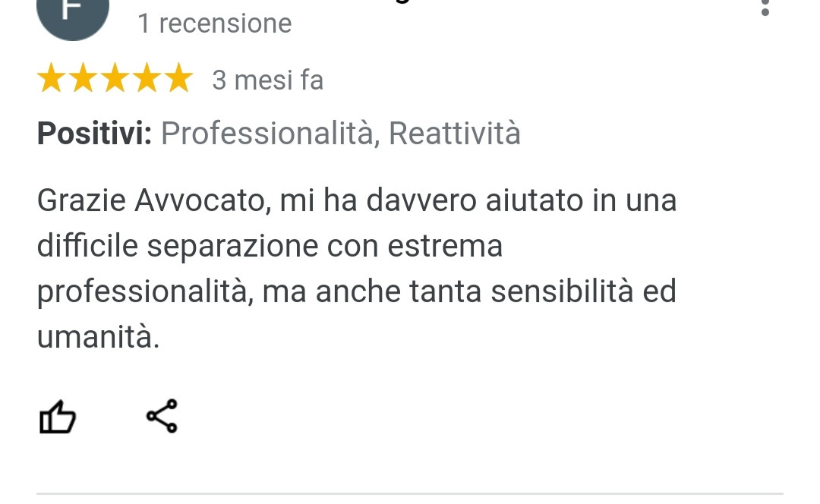Click the fifth yellow star

[x=179, y=78]
